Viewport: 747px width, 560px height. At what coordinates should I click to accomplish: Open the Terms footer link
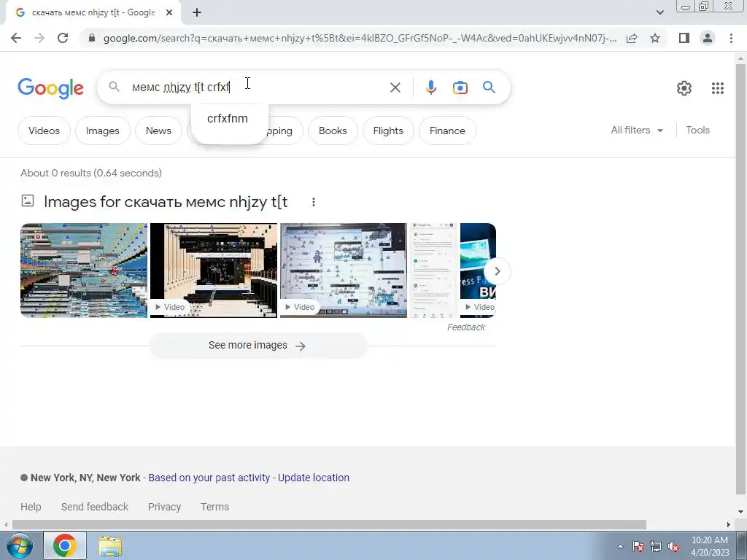click(x=214, y=507)
